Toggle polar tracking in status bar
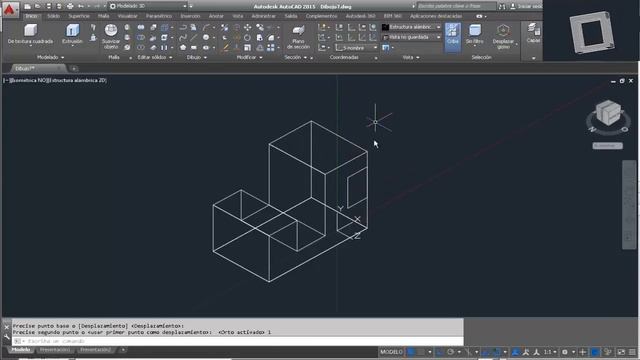Image resolution: width=640 pixels, height=360 pixels. click(x=451, y=352)
